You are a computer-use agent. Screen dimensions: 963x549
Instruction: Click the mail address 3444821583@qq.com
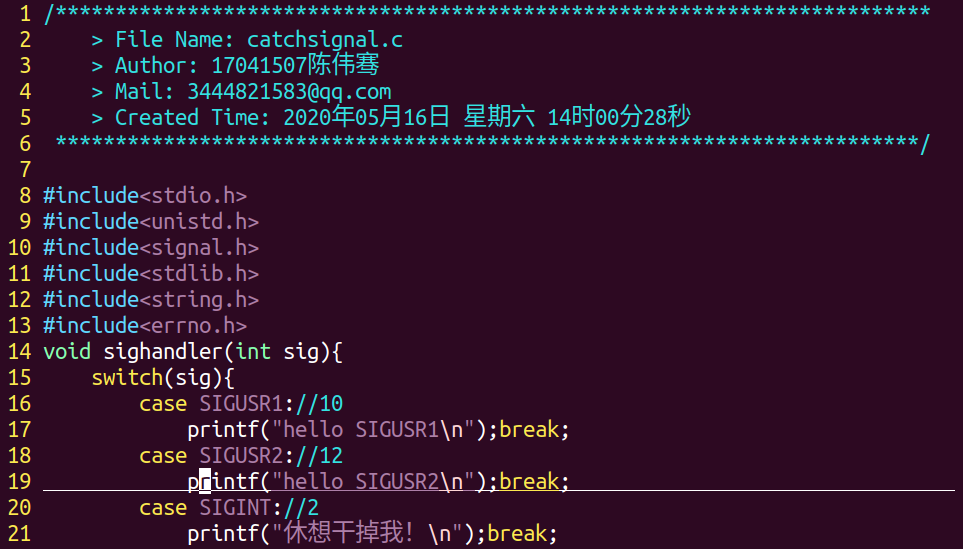point(289,92)
